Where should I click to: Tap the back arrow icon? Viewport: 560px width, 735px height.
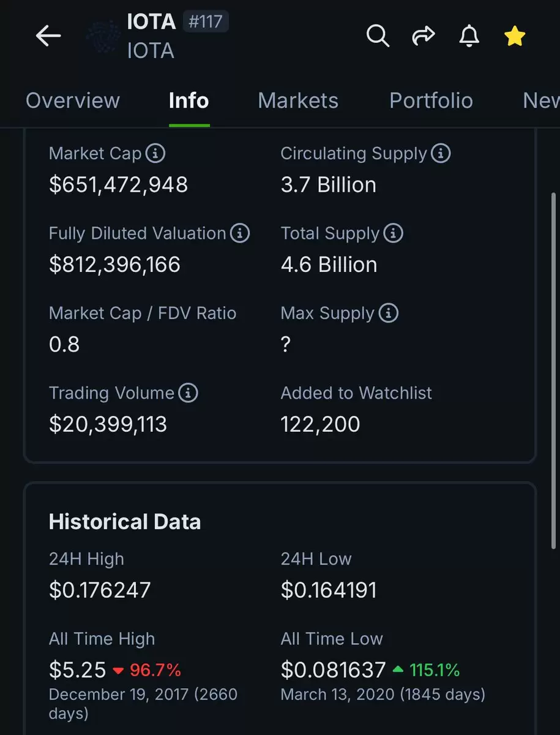48,37
